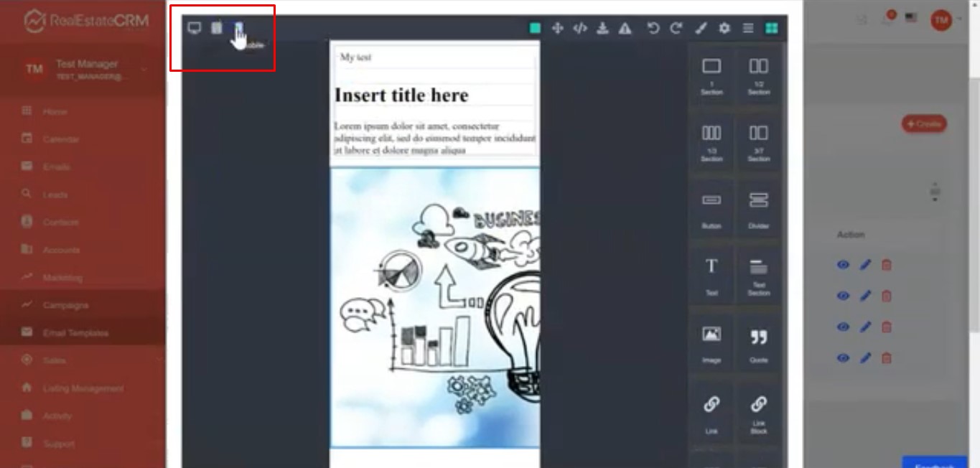
Task: Select the Image block
Action: click(711, 342)
